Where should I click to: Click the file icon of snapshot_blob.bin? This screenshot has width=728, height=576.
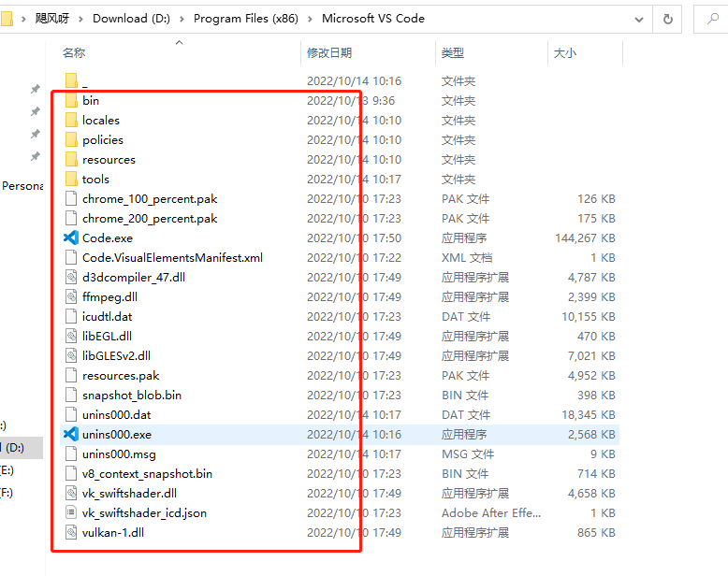(71, 395)
